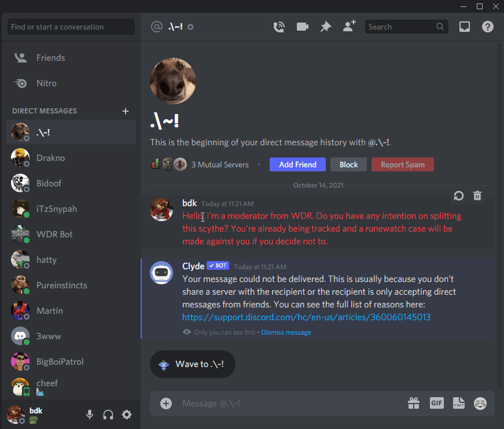Viewport: 504px width, 429px height.
Task: Open the Nitro page
Action: point(71,83)
